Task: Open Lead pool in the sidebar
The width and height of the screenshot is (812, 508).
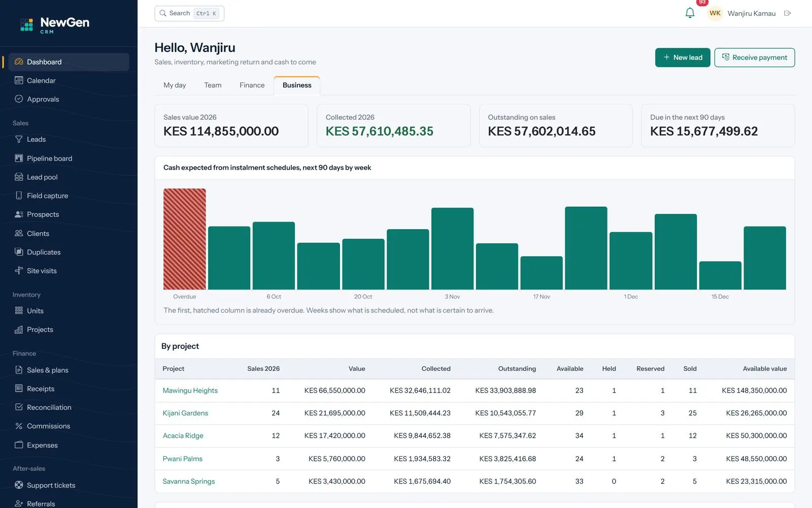Action: (69, 177)
